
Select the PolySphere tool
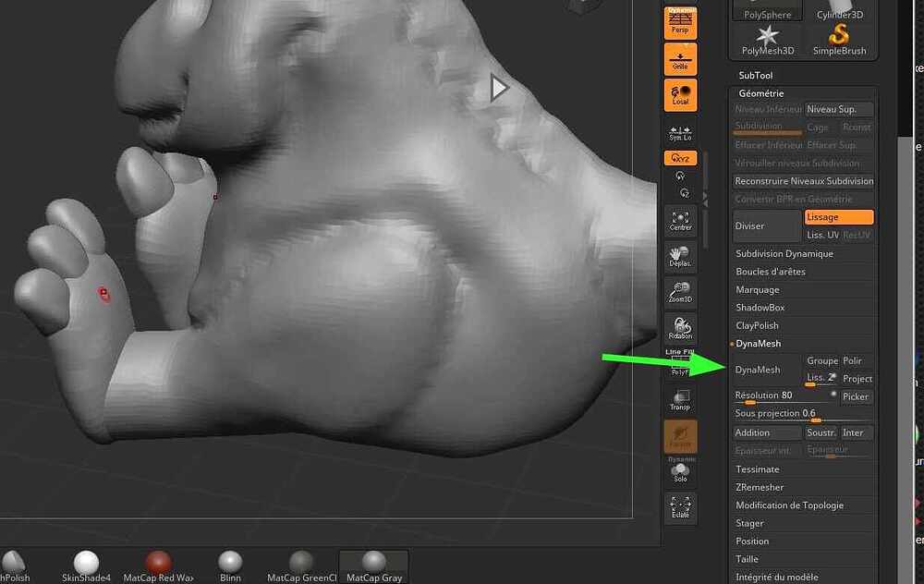click(x=767, y=10)
